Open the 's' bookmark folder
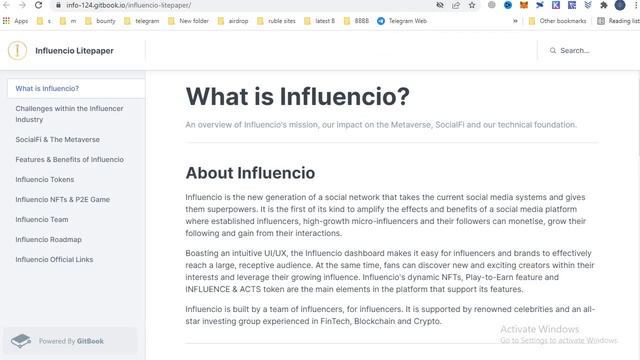The width and height of the screenshot is (640, 360). point(44,21)
